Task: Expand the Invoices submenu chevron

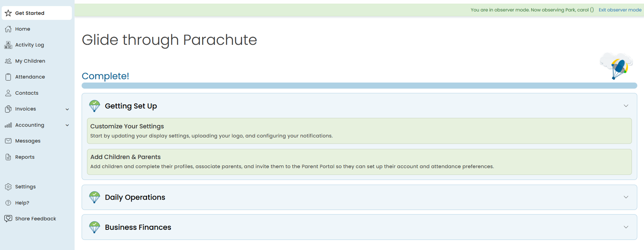Action: click(67, 109)
